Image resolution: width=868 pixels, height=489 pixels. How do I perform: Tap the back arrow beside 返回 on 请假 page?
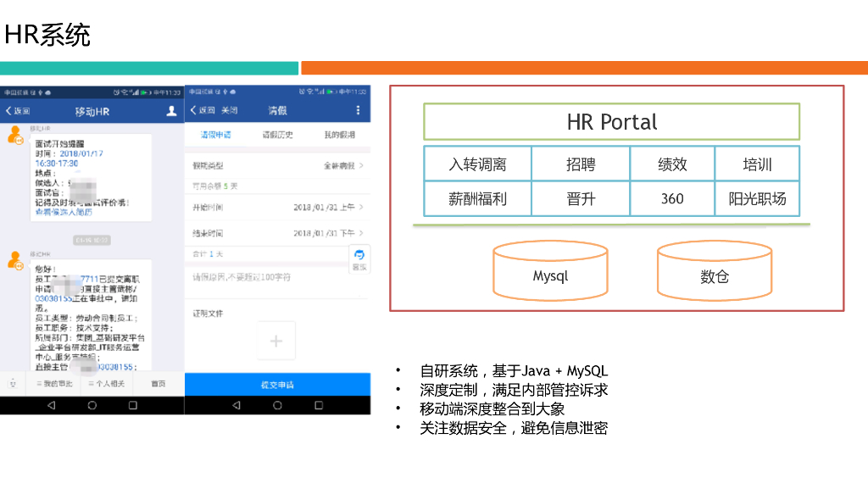pos(193,110)
